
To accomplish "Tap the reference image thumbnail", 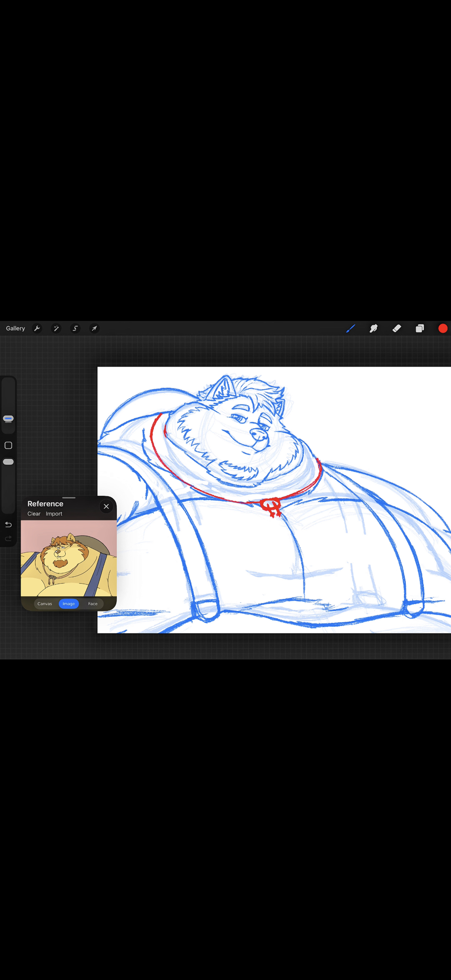I will 69,558.
